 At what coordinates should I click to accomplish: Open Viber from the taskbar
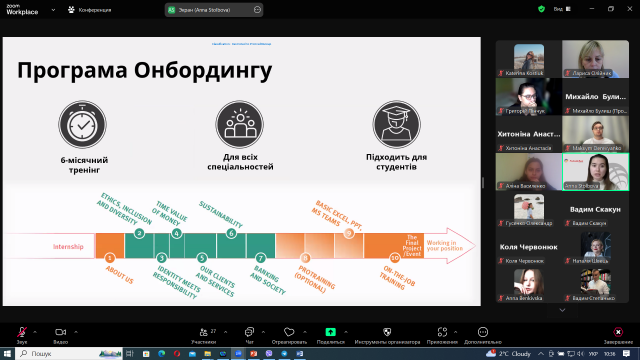[269, 353]
